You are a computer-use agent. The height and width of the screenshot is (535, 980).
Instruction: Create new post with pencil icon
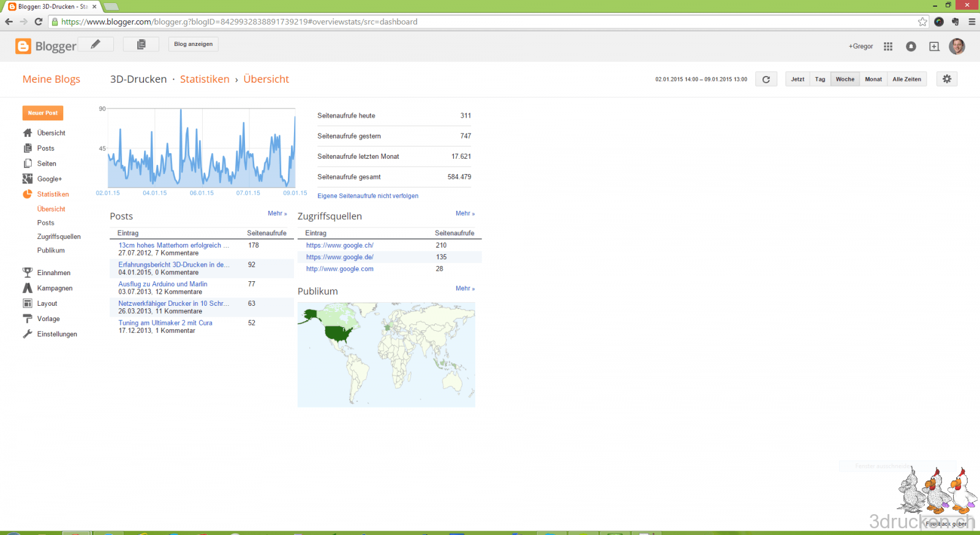96,44
